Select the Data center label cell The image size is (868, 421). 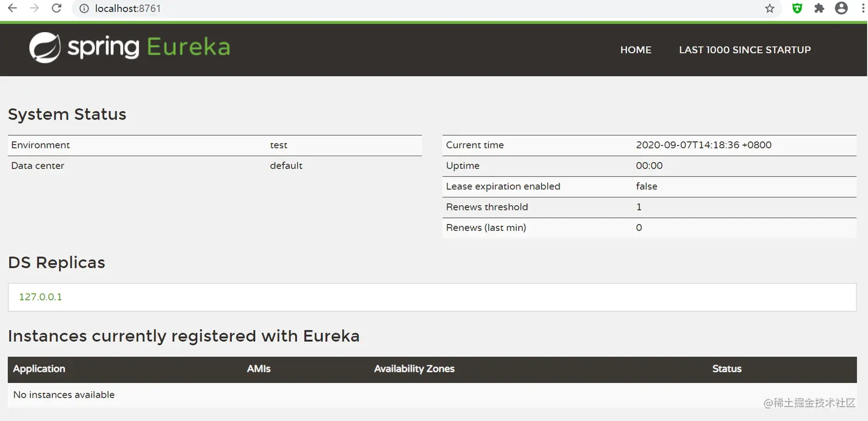[37, 166]
